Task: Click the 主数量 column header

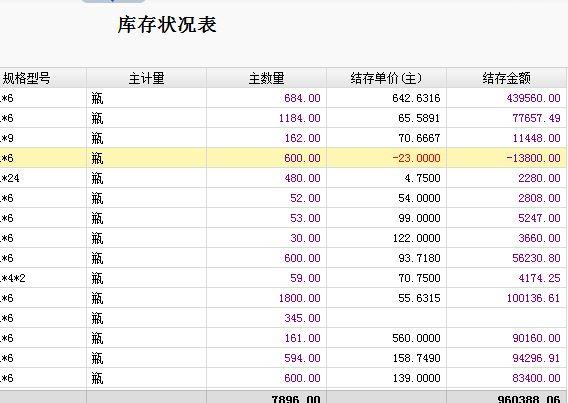Action: pyautogui.click(x=266, y=78)
